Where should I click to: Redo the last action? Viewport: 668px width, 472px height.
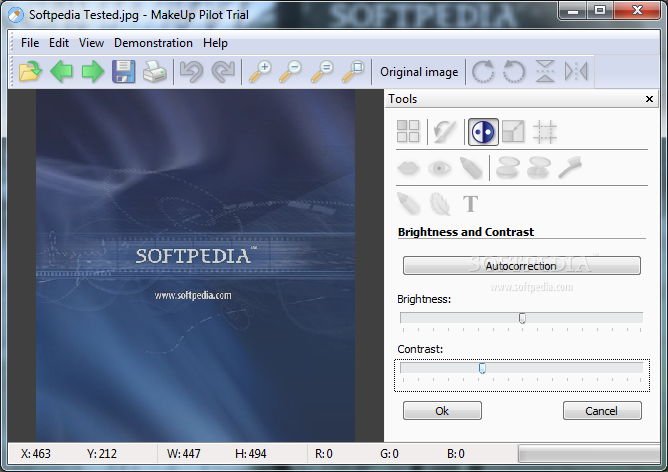click(223, 72)
